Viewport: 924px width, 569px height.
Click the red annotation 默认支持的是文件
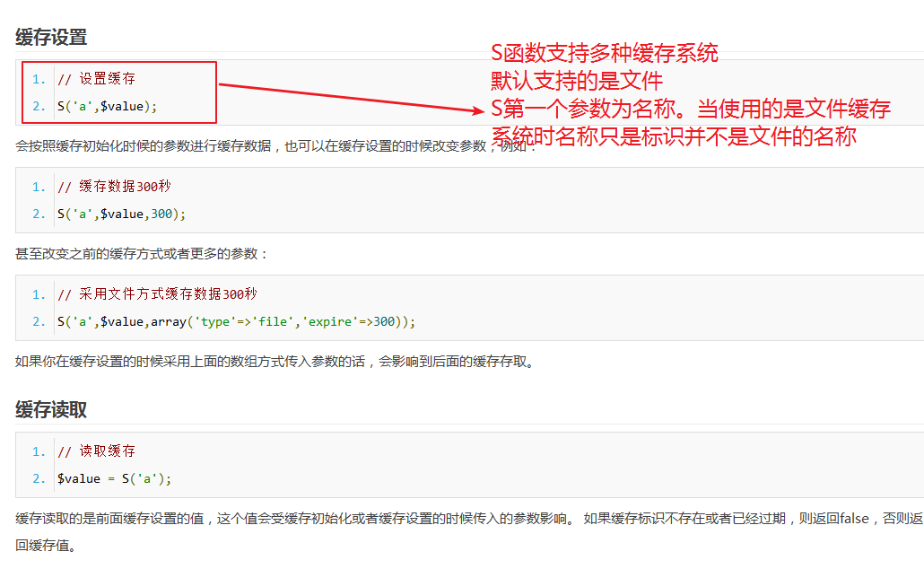coord(577,81)
